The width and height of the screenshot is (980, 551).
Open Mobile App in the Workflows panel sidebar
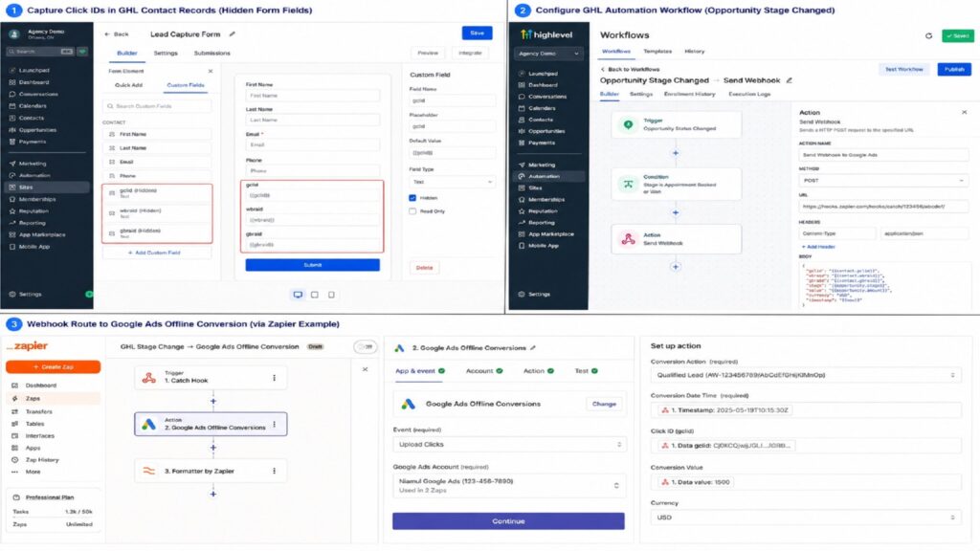(544, 246)
